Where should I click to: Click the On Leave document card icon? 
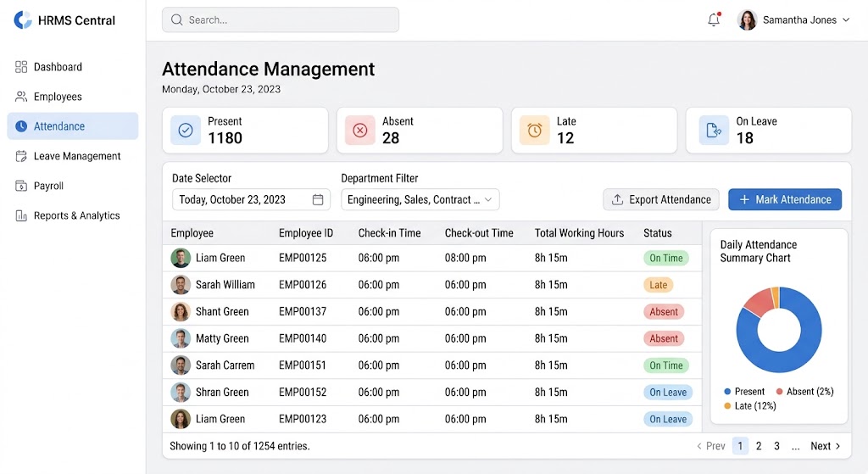tap(714, 130)
